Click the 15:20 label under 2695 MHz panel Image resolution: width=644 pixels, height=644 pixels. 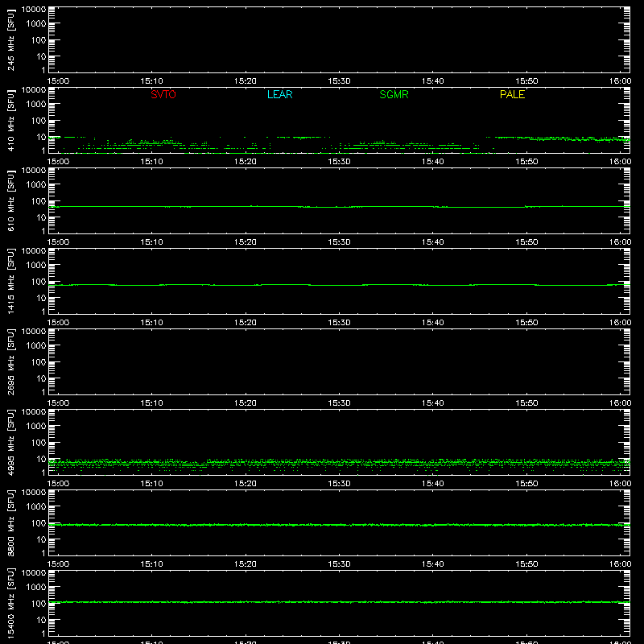pos(246,403)
